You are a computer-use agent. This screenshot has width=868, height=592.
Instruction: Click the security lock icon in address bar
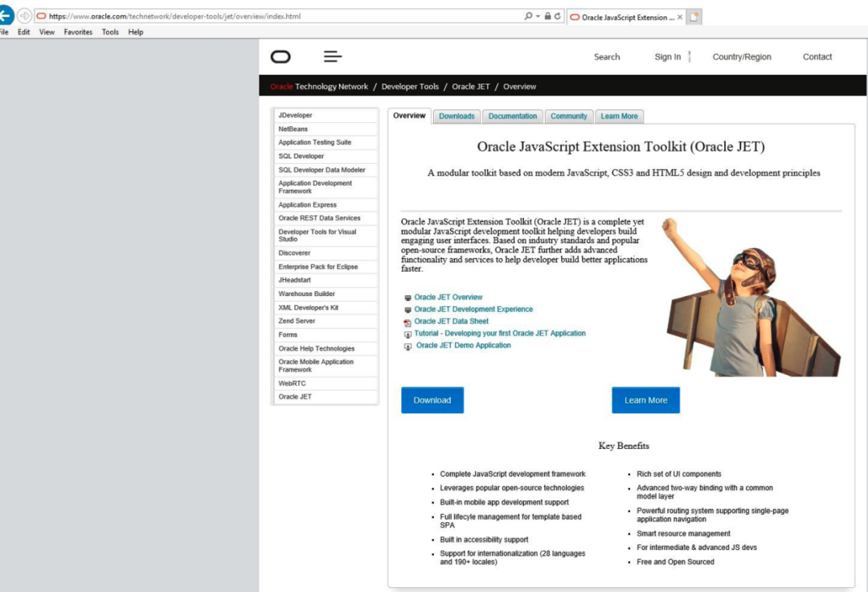click(547, 16)
